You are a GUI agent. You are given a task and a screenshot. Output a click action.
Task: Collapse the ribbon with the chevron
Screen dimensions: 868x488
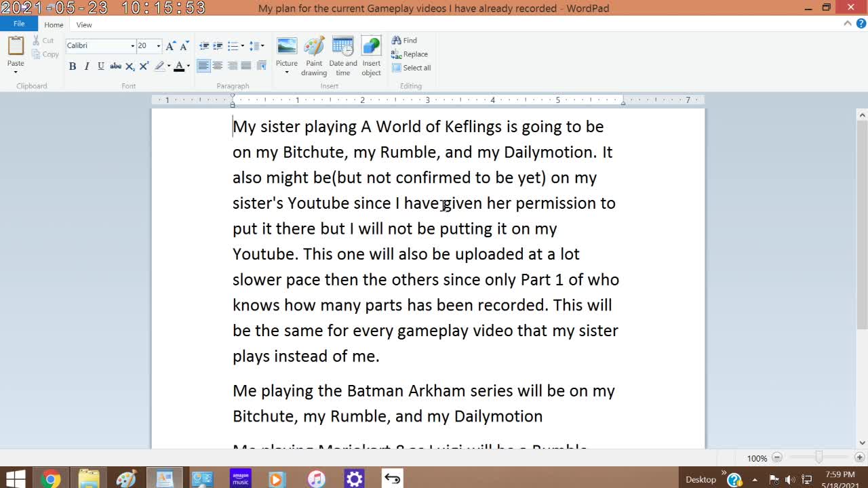(848, 24)
